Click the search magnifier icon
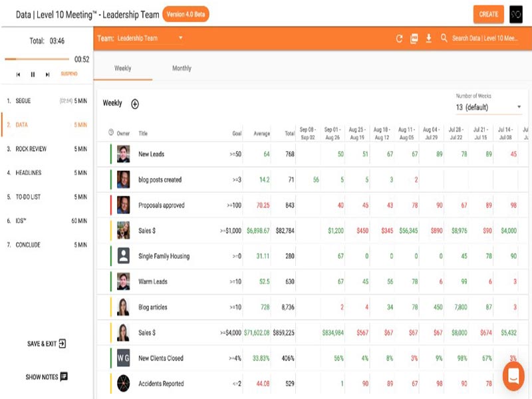The image size is (532, 399). (x=444, y=39)
